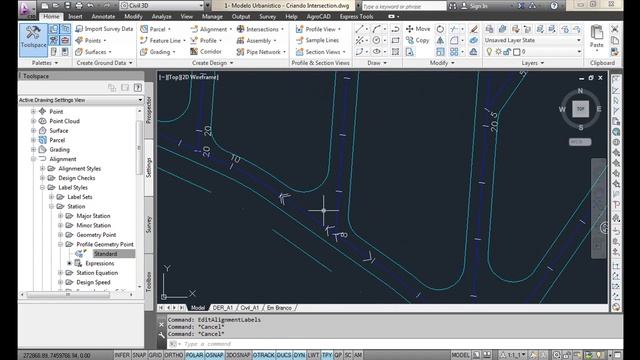Click the Parcel button
The image size is (640, 360).
click(155, 29)
